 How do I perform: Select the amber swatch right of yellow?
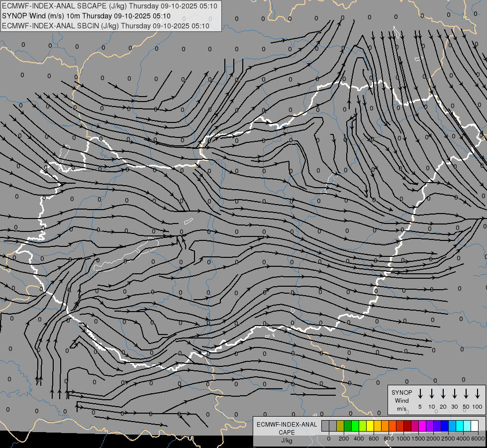pyautogui.click(x=378, y=426)
